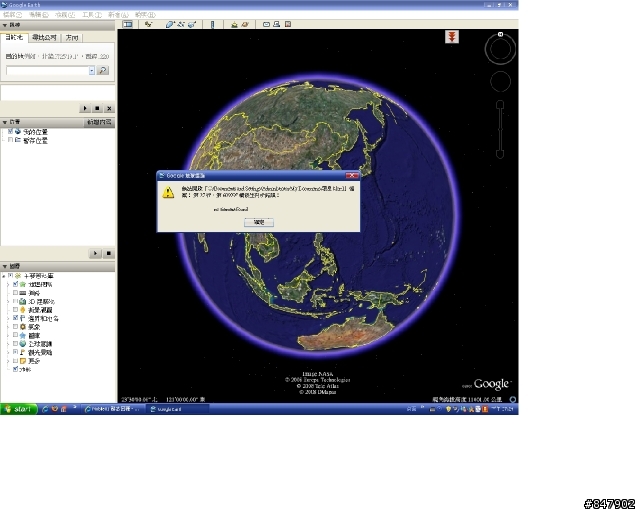Open the search box history dropdown
640x512 pixels.
92,71
